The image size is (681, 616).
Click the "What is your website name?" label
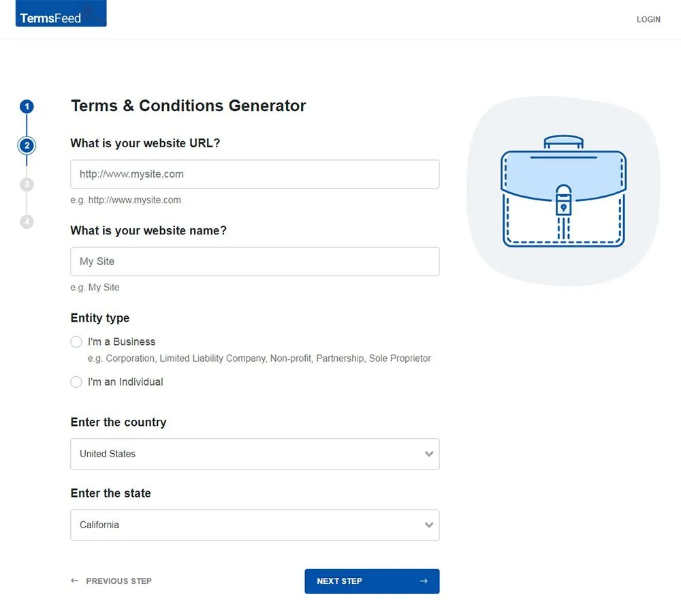coord(148,230)
